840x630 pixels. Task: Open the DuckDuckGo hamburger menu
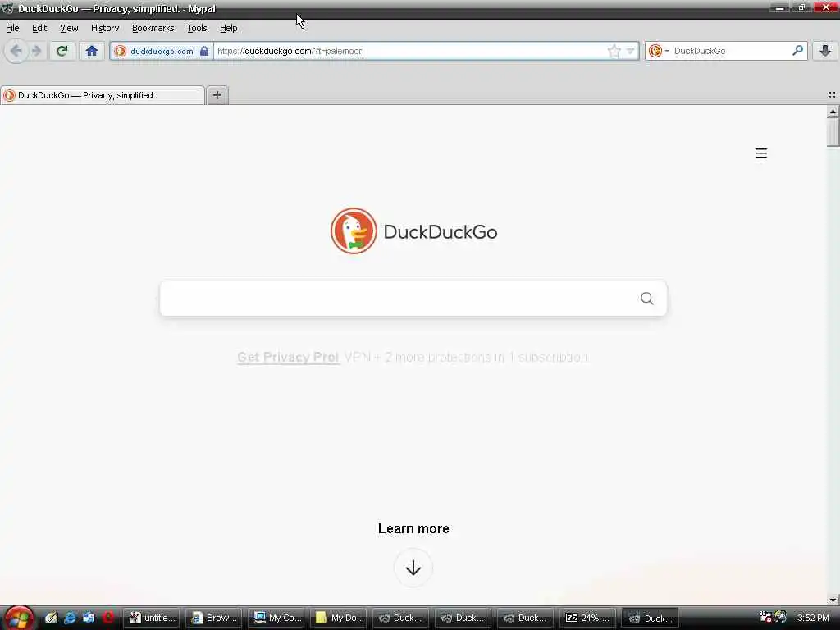click(760, 153)
